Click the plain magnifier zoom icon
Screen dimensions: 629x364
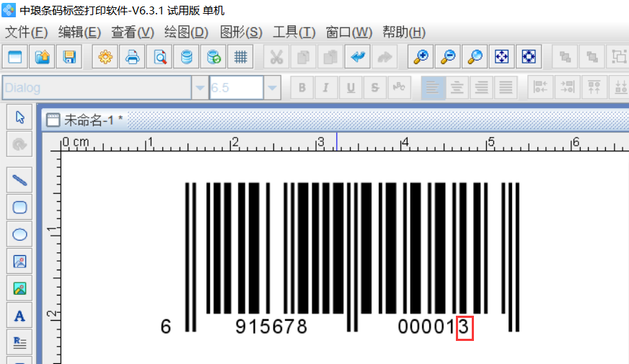(x=475, y=57)
